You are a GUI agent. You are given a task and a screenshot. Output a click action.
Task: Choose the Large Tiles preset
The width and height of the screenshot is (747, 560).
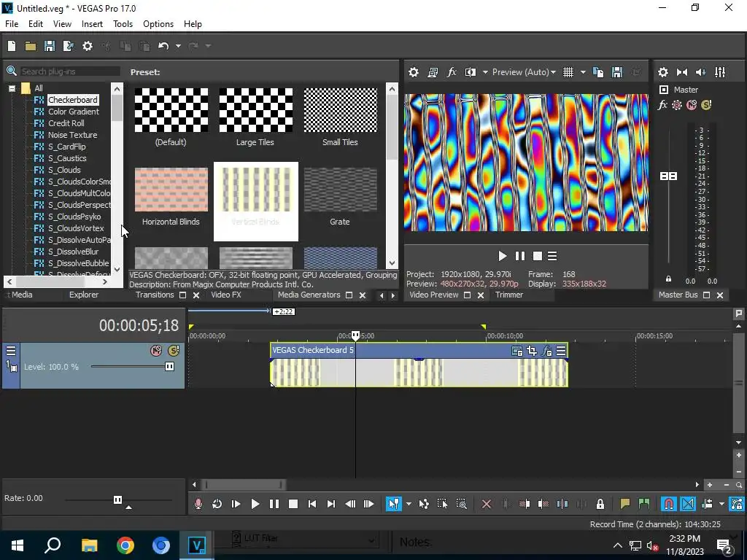coord(256,117)
